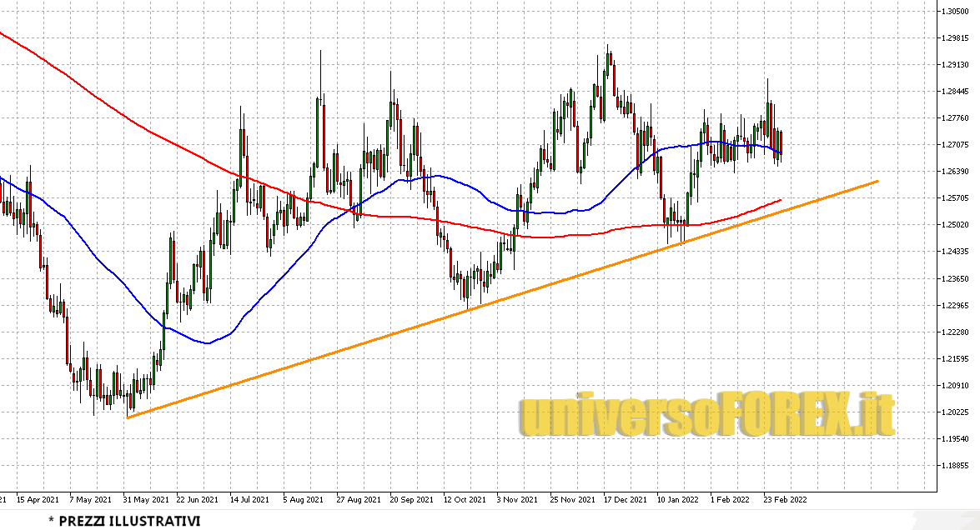Click the 15 Apr 2021 date label
The height and width of the screenshot is (530, 980).
click(37, 500)
